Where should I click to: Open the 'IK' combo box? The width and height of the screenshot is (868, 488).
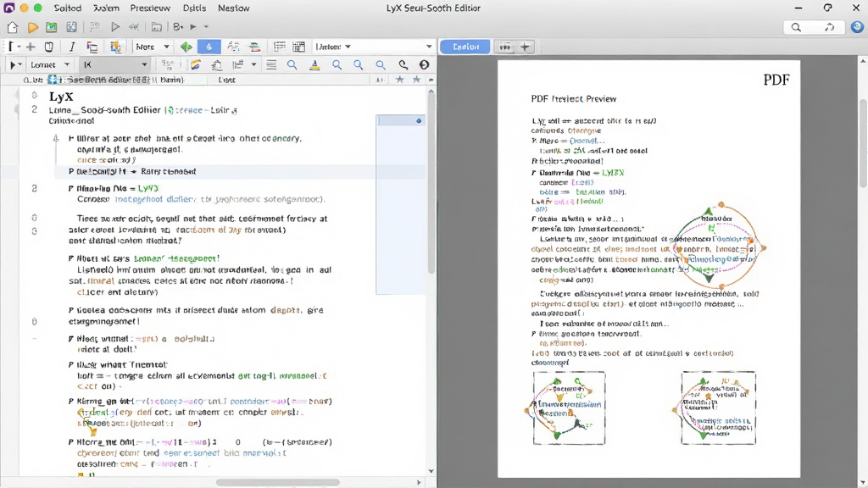[115, 64]
